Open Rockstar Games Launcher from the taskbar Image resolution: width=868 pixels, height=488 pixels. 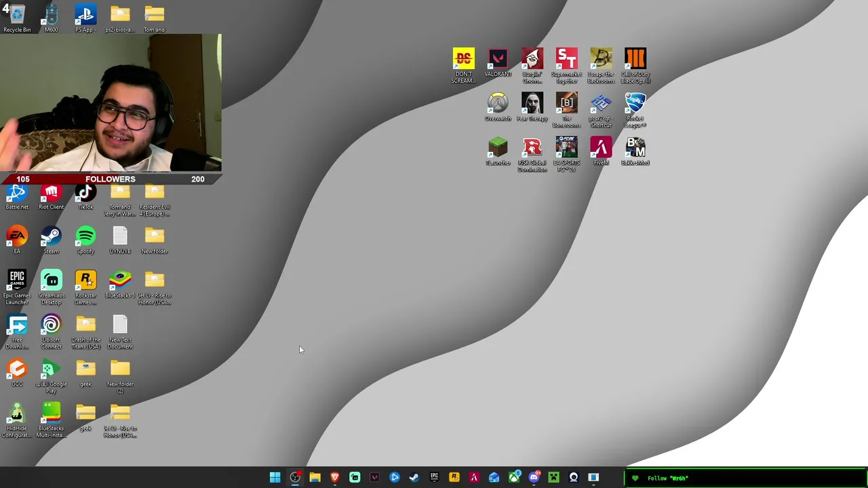(x=454, y=477)
